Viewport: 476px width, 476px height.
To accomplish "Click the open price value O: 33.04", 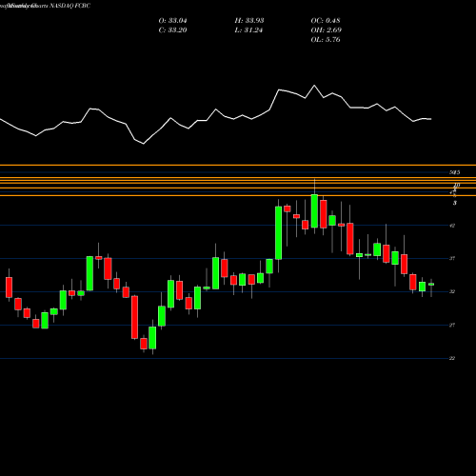I will pos(172,21).
